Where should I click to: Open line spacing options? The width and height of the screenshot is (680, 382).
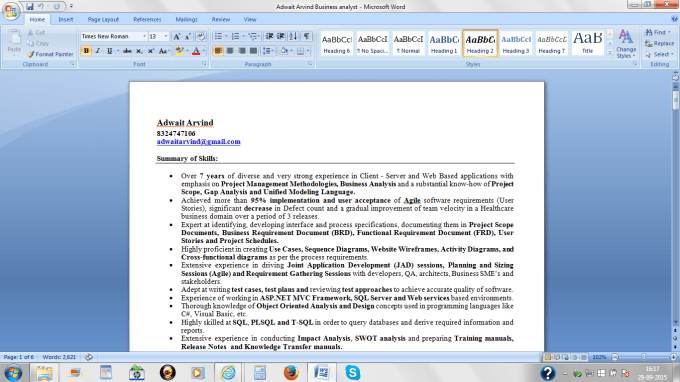(268, 51)
